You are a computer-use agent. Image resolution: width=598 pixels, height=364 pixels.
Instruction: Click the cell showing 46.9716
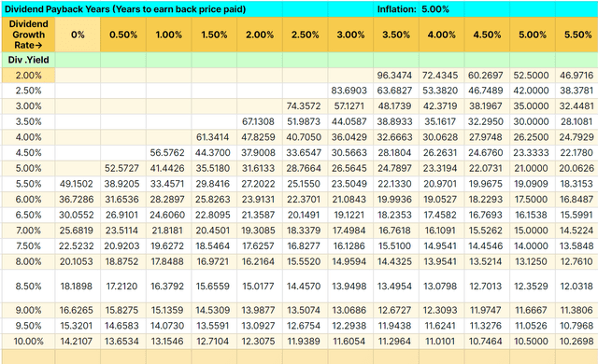tap(577, 76)
